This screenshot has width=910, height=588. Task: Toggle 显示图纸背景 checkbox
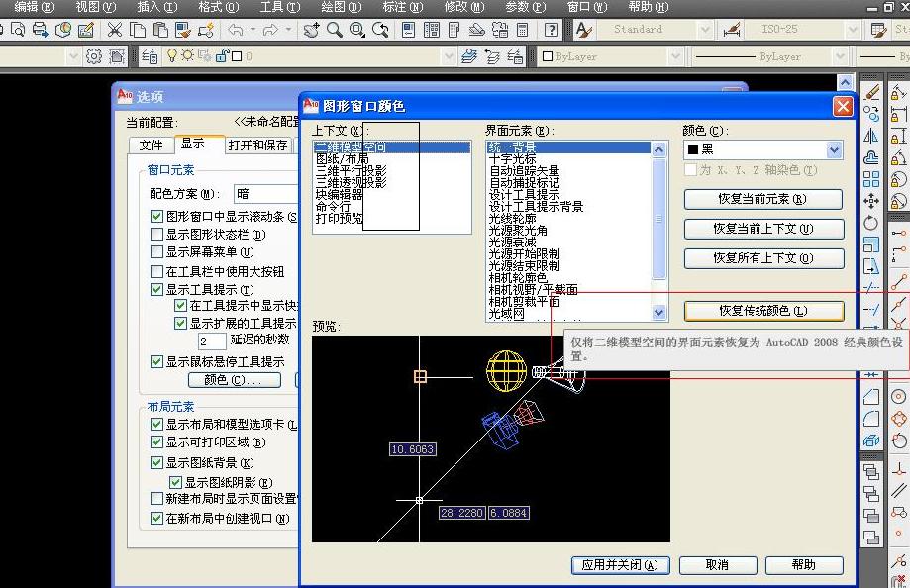click(x=156, y=463)
